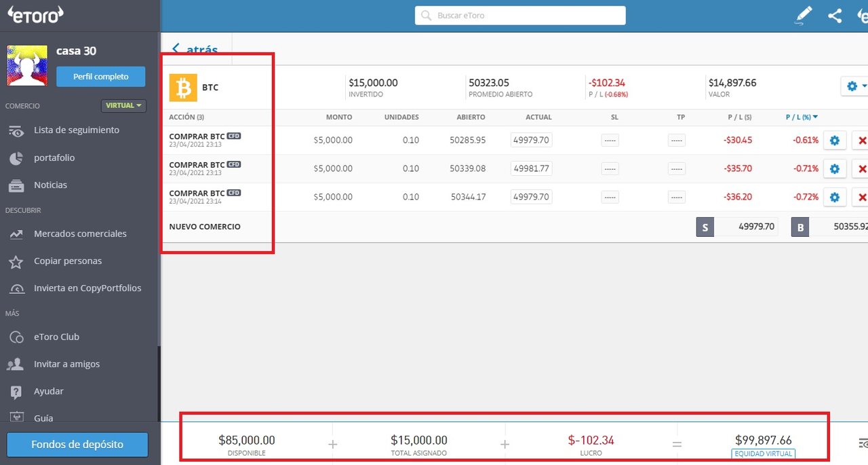The height and width of the screenshot is (465, 868).
Task: Click the 50323.05 PROMEDIO ABIERTO value
Action: pos(489,83)
